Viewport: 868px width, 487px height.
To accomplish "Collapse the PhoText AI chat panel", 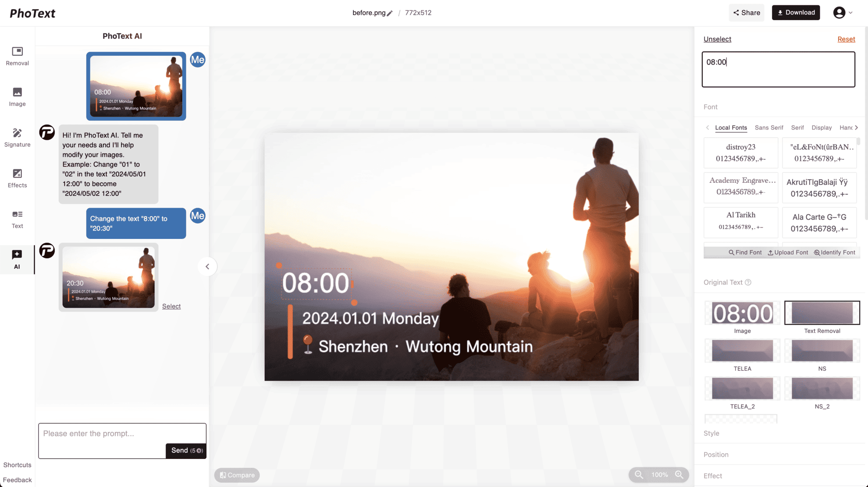I will click(207, 266).
